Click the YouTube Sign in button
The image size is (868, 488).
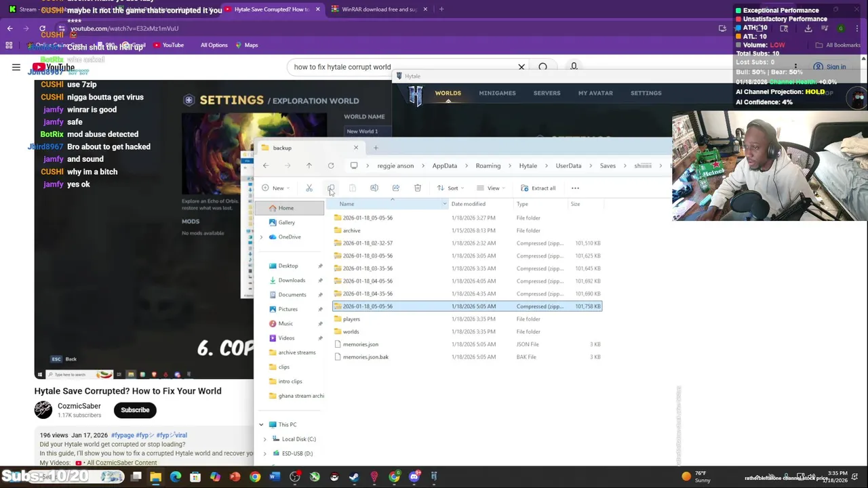pyautogui.click(x=830, y=67)
